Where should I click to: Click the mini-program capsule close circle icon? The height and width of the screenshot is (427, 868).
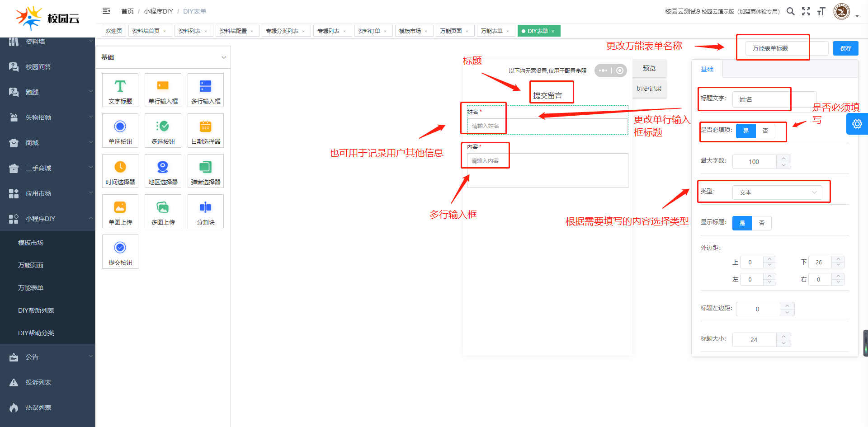620,70
